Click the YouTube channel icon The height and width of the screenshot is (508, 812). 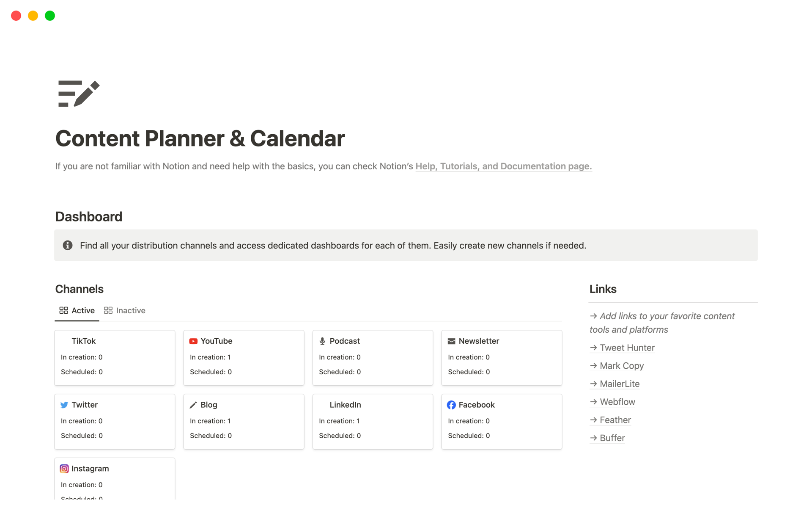coord(193,341)
